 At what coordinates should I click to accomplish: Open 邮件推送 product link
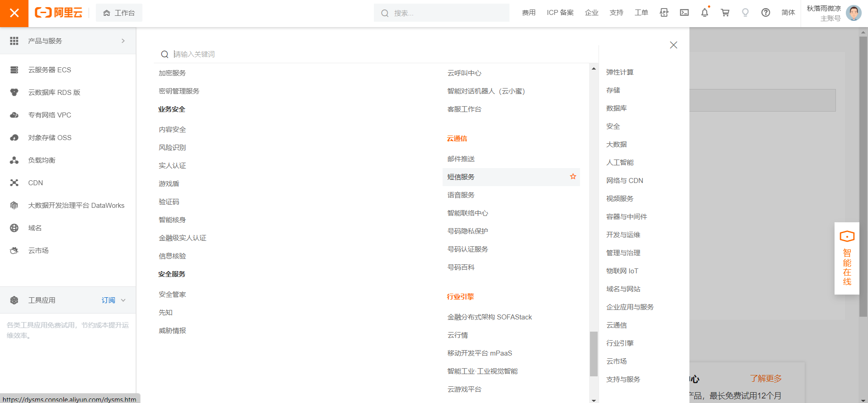click(x=461, y=159)
